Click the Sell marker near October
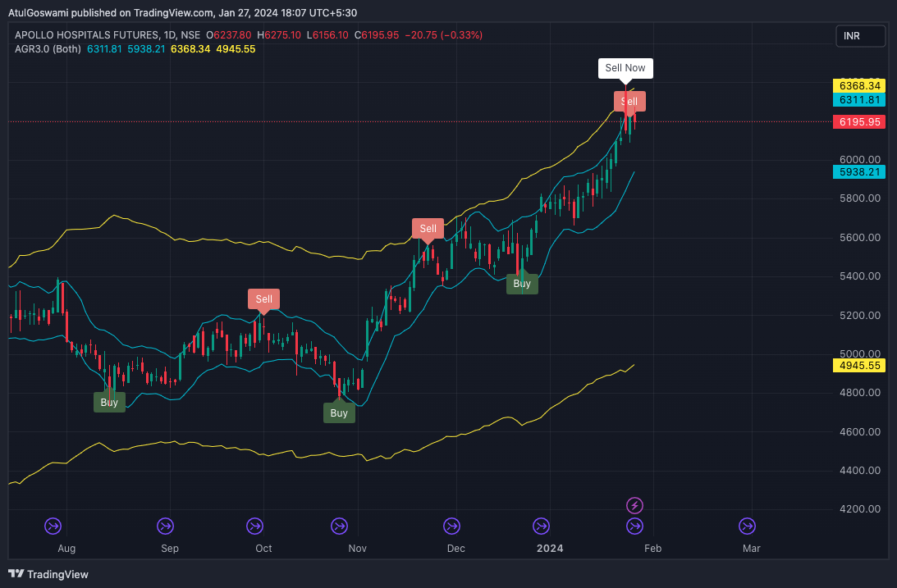The image size is (897, 588). (x=263, y=299)
